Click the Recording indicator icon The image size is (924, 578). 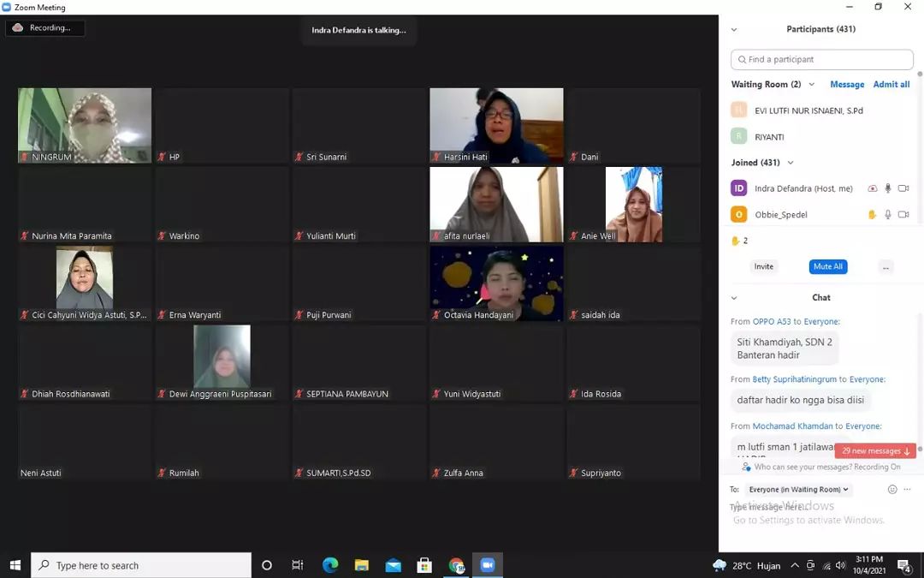18,27
